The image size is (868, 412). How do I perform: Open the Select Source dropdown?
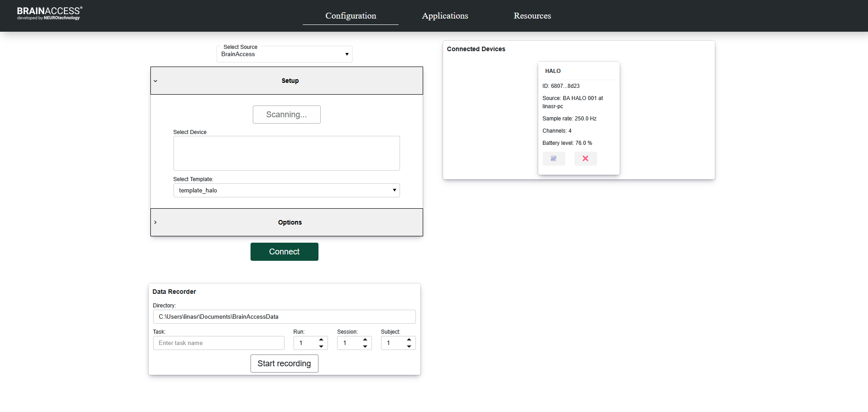pos(284,54)
